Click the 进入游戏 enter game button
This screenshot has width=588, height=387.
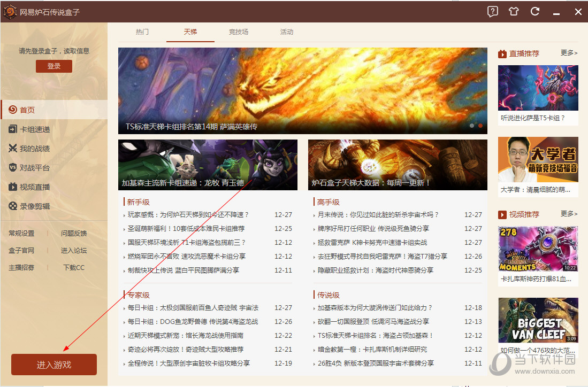[54, 364]
